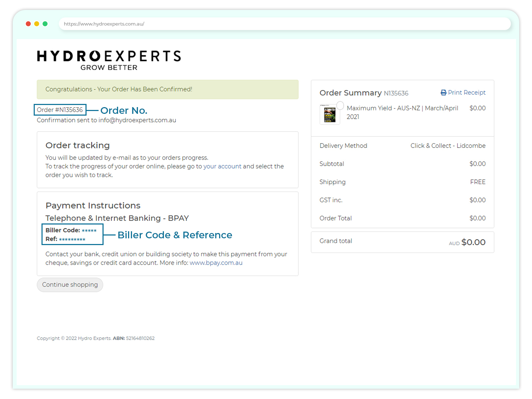Click the Maximum Yield magazine thumbnail

click(x=330, y=115)
